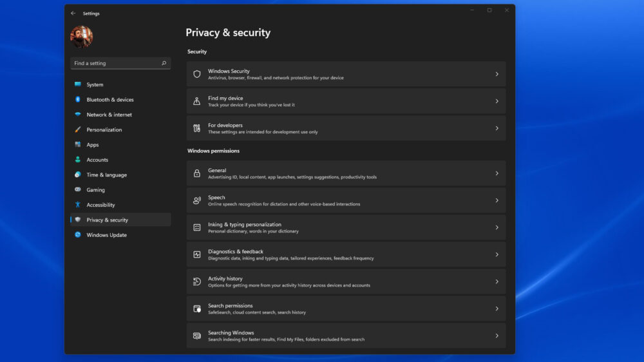Click the back arrow in Settings
The image size is (644, 362).
(73, 13)
